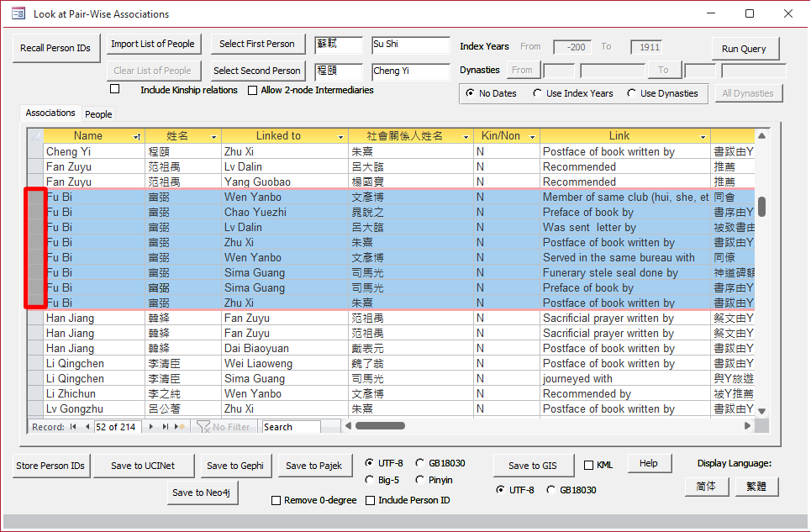Expand the Linked to column dropdown
Image resolution: width=811 pixels, height=532 pixels.
click(x=340, y=136)
